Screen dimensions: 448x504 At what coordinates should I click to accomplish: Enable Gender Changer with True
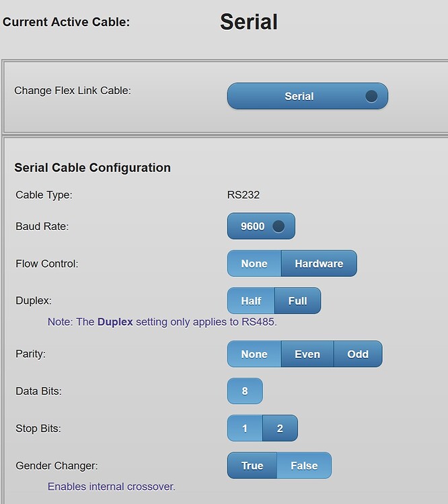pyautogui.click(x=252, y=465)
